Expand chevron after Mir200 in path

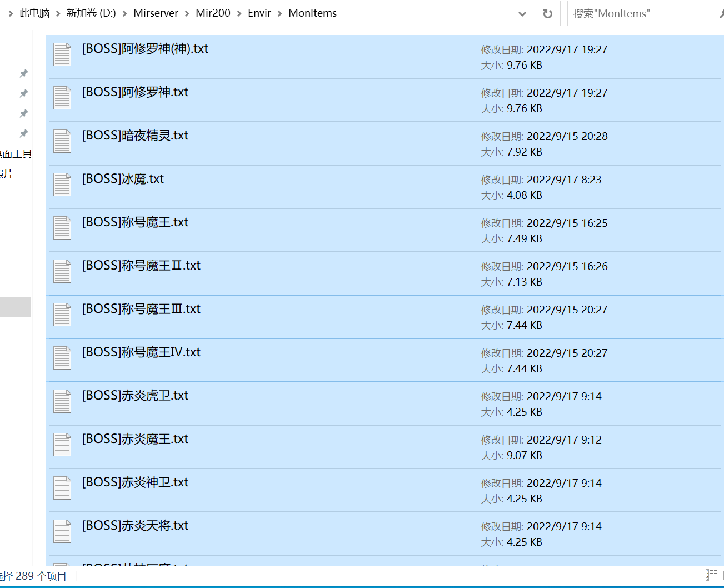tap(239, 13)
